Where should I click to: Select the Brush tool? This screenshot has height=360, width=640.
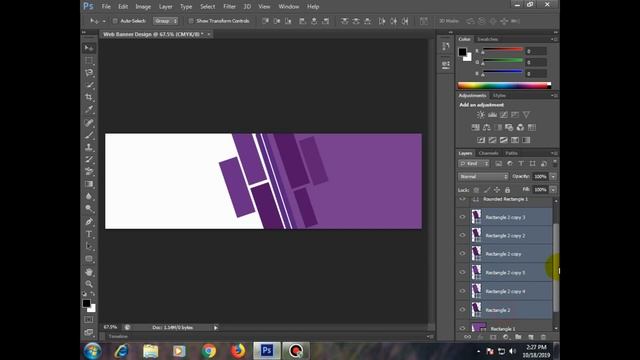[89, 135]
